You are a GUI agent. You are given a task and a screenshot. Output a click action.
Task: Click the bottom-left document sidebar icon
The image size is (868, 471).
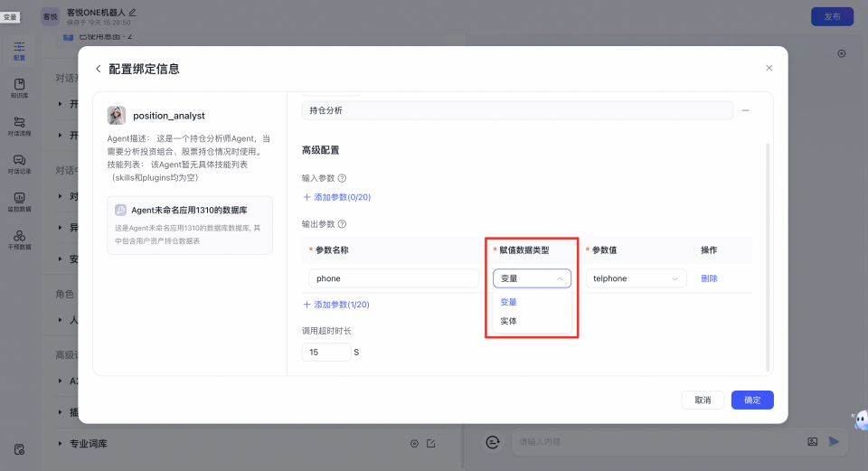click(19, 449)
